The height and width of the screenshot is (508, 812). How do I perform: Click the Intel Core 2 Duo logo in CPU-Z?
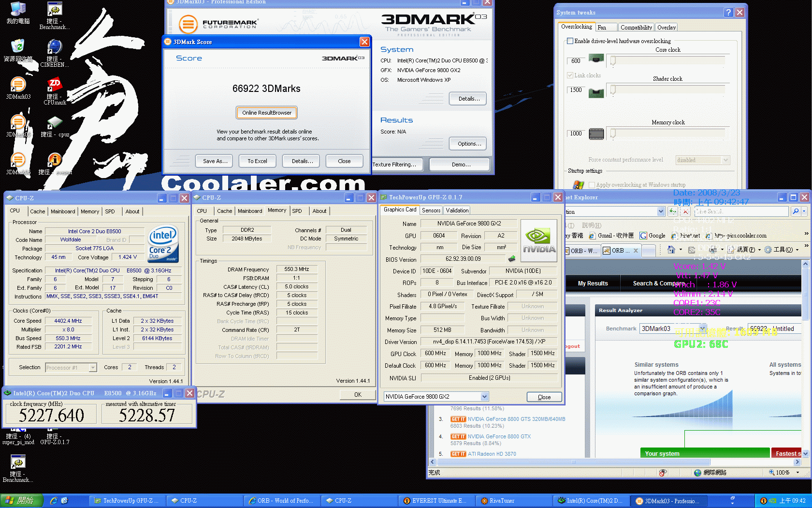pyautogui.click(x=163, y=243)
